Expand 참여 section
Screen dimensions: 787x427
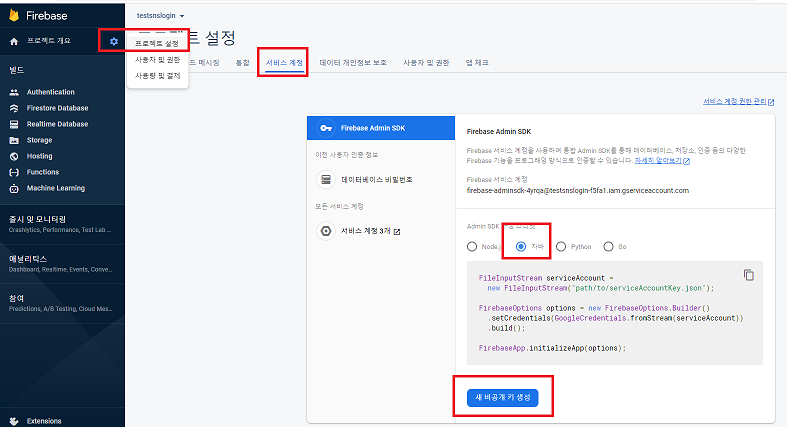[x=62, y=303]
